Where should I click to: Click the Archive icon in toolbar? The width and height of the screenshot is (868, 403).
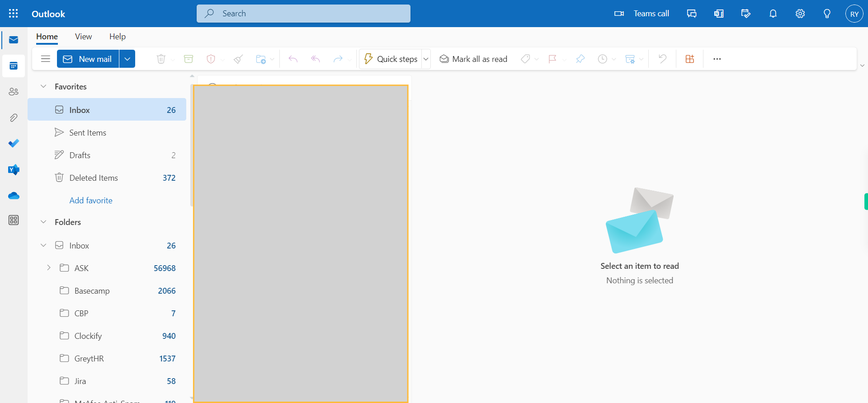pyautogui.click(x=189, y=59)
